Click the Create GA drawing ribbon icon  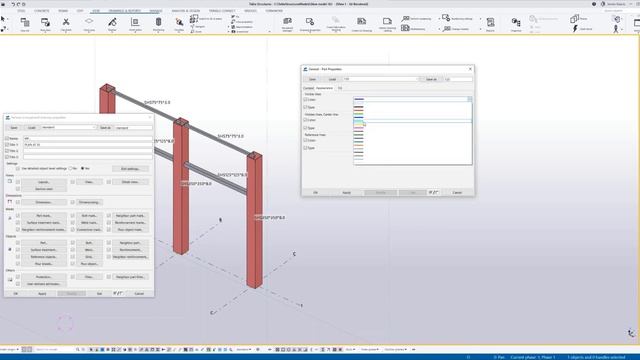362,21
